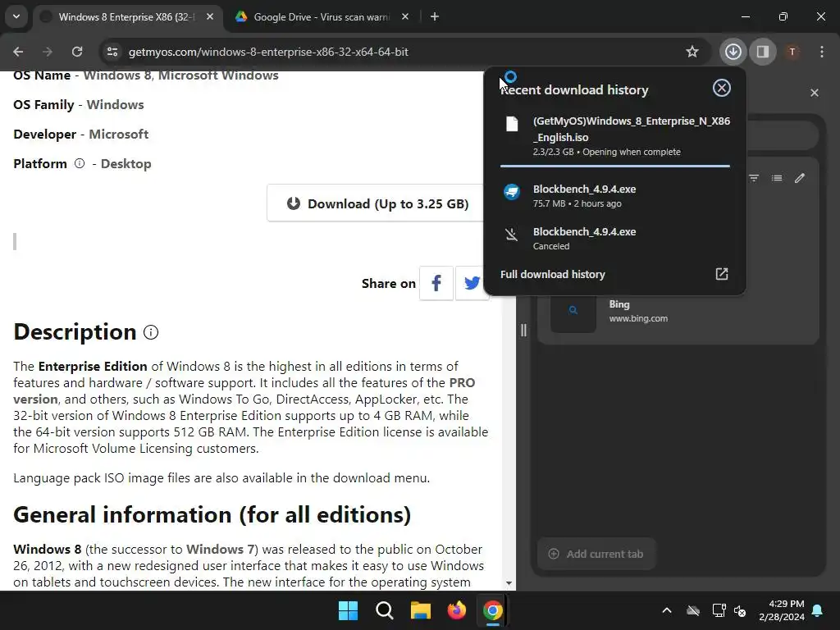
Task: Switch side panel to list view icon
Action: pos(777,178)
